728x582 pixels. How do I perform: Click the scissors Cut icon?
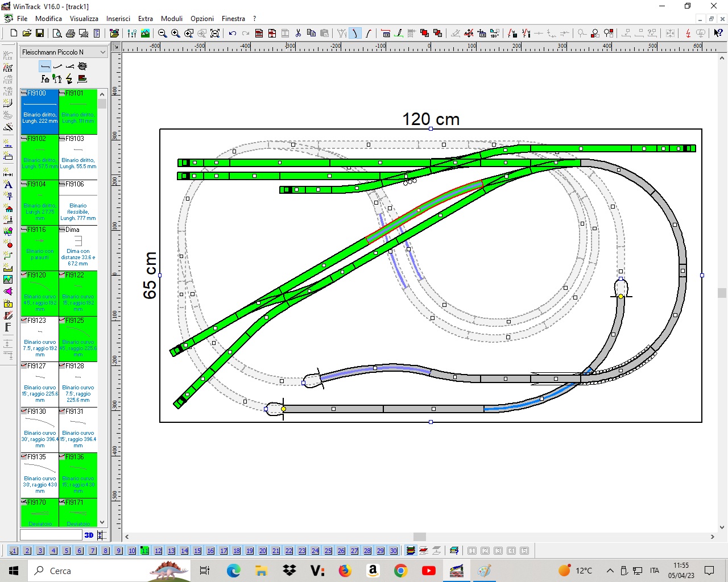pos(298,34)
